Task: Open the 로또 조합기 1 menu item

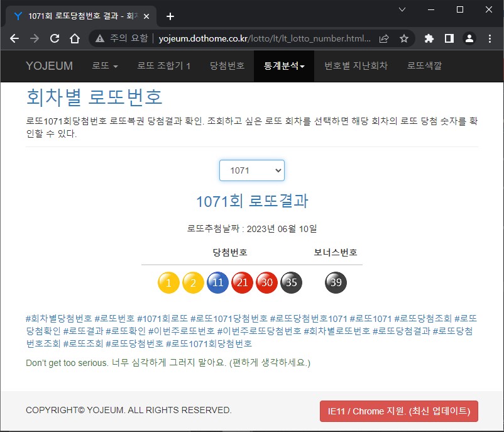Action: 163,66
